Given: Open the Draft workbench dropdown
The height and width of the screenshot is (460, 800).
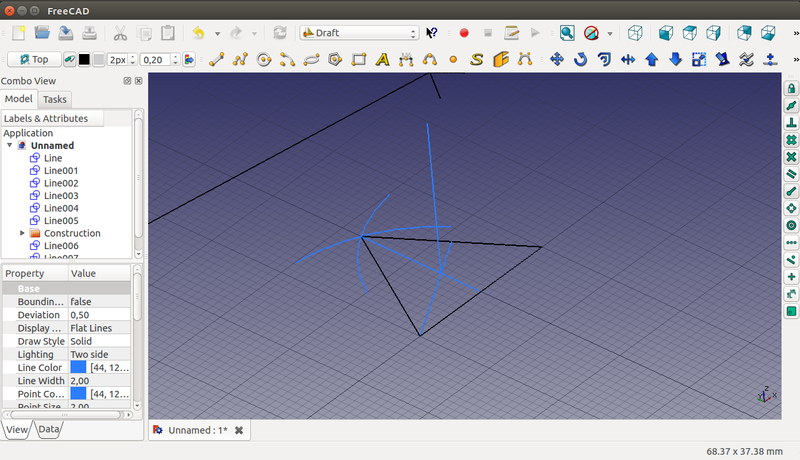Looking at the screenshot, I should [x=359, y=33].
